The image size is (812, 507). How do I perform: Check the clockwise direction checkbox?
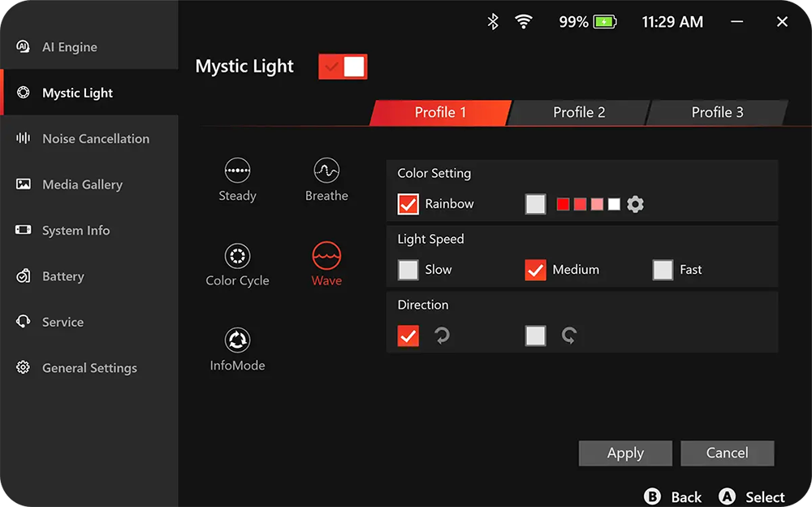coord(535,336)
